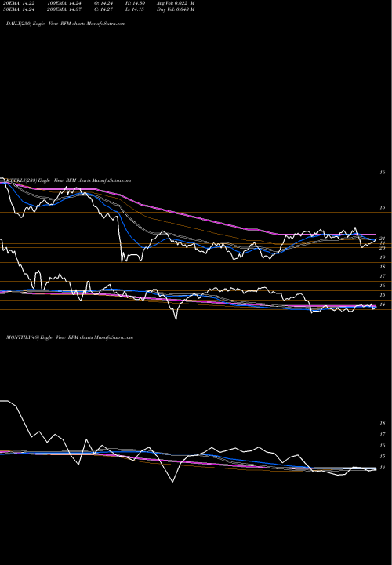Click the open price O: 14.24
Screen dimensions: 392x565
pyautogui.click(x=103, y=3)
